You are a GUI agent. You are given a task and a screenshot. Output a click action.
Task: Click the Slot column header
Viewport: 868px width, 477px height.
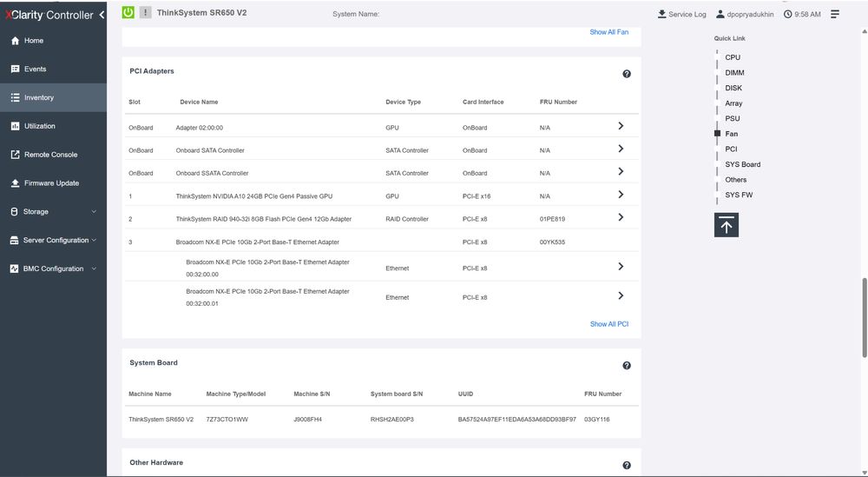click(135, 102)
